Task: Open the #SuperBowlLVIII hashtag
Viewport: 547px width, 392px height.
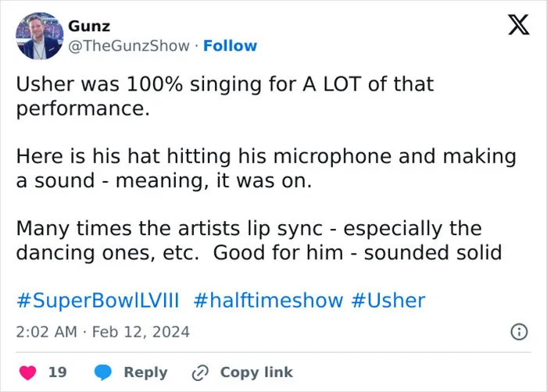Action: click(x=98, y=301)
